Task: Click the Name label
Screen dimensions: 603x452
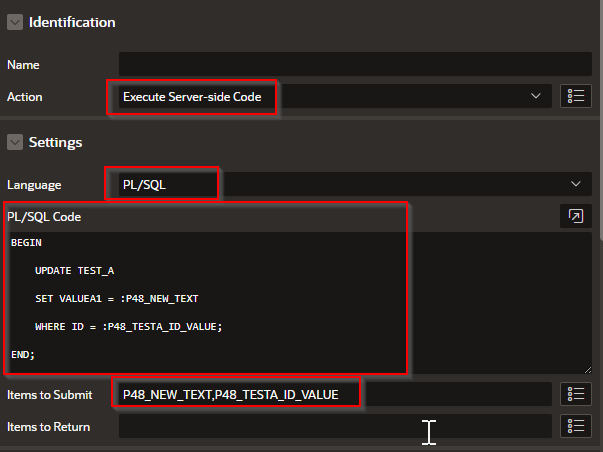Action: coord(23,65)
